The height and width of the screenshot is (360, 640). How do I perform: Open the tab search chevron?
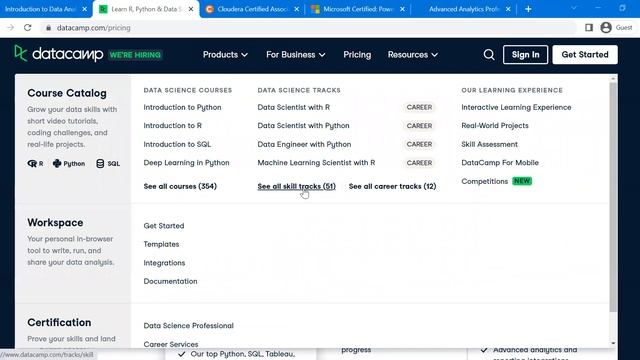(x=573, y=8)
